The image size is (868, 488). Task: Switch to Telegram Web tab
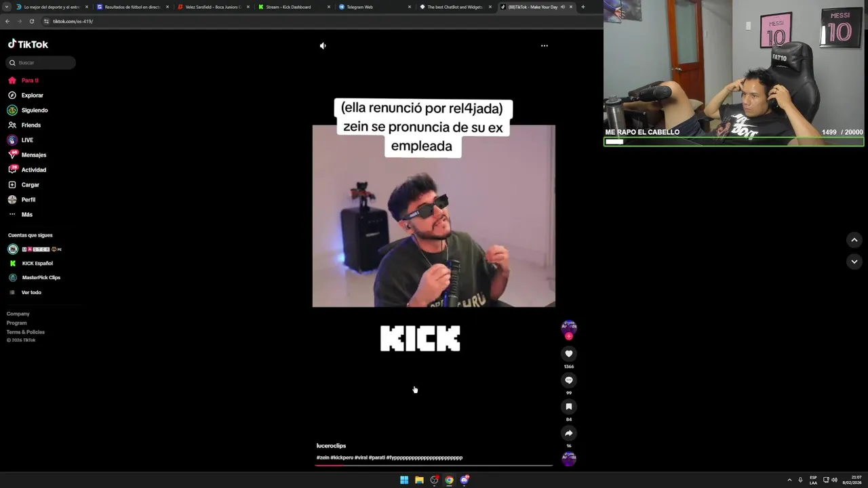tap(374, 7)
